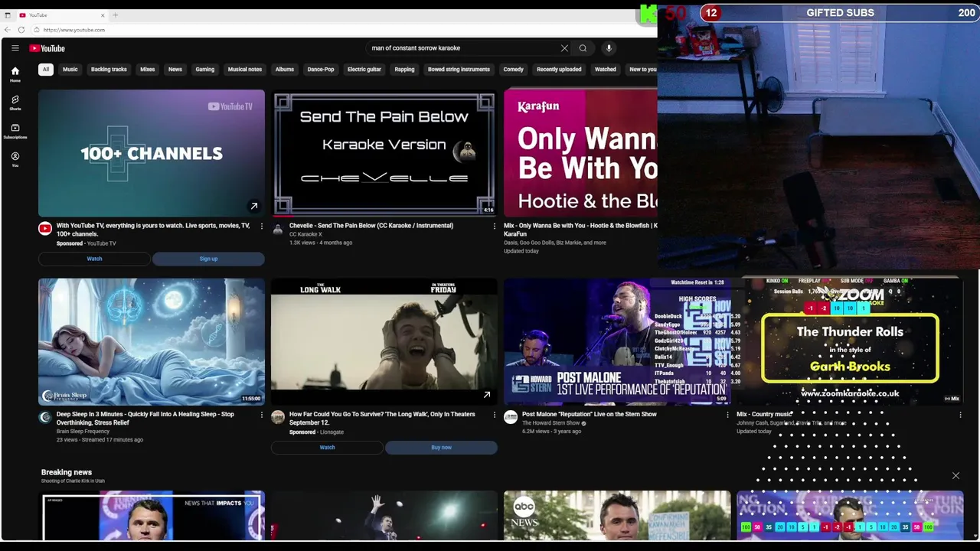Open YouTube TV channel avatar
980x551 pixels.
45,228
